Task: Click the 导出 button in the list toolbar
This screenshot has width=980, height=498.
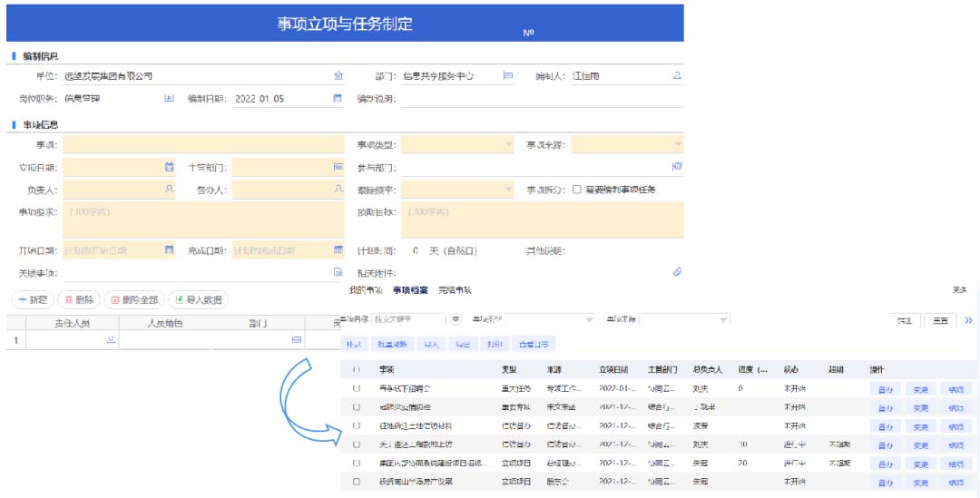Action: 463,345
